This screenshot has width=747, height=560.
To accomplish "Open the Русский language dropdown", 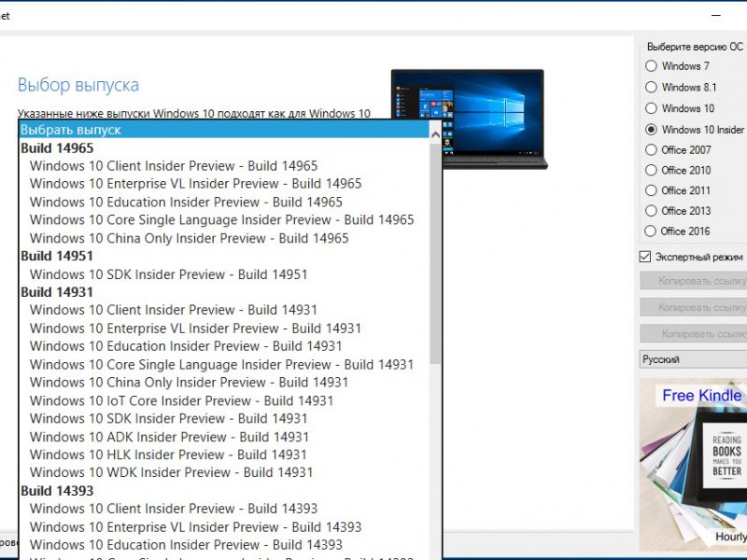I will click(693, 359).
